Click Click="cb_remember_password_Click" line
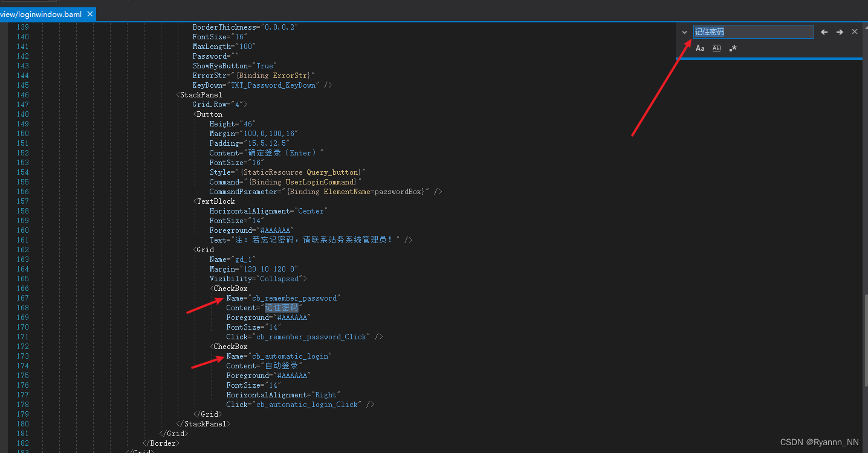The width and height of the screenshot is (868, 453). point(304,337)
